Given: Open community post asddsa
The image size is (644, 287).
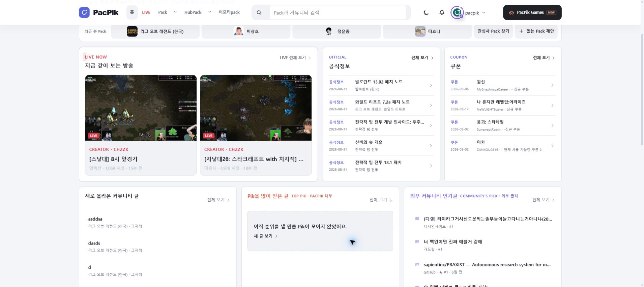Looking at the screenshot, I should coord(157,223).
